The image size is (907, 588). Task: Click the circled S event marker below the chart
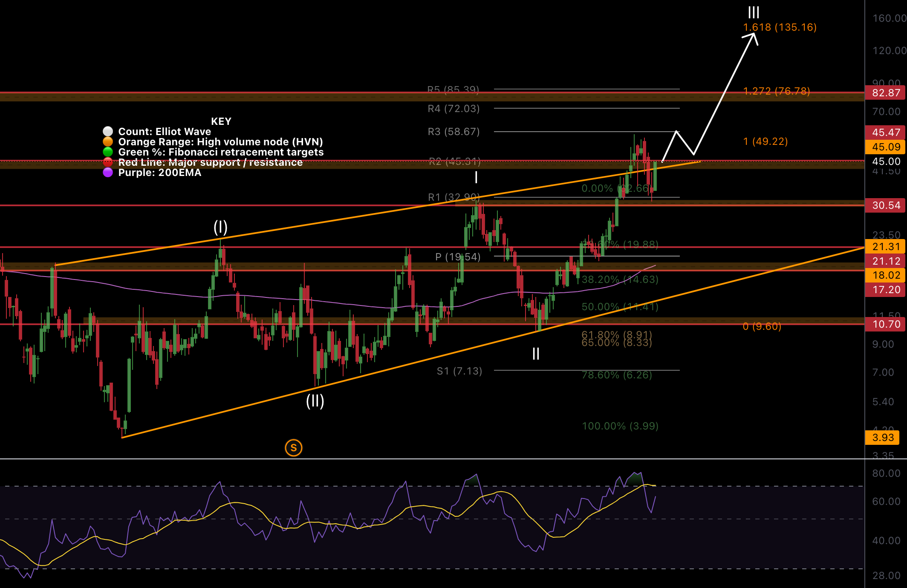point(294,448)
